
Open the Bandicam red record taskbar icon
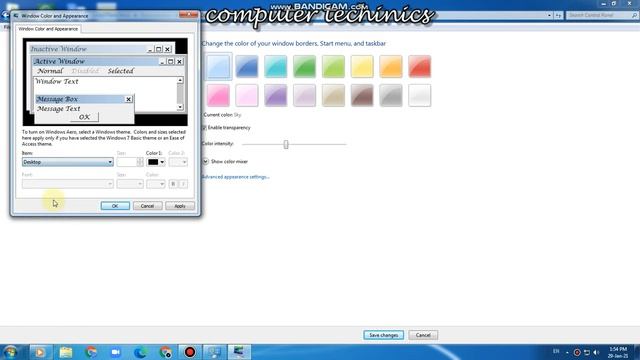click(190, 352)
